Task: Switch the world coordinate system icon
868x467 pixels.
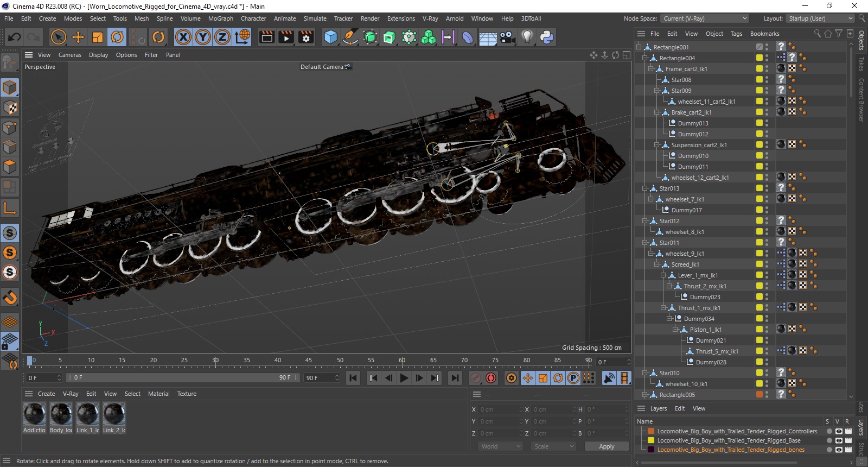Action: [x=242, y=37]
